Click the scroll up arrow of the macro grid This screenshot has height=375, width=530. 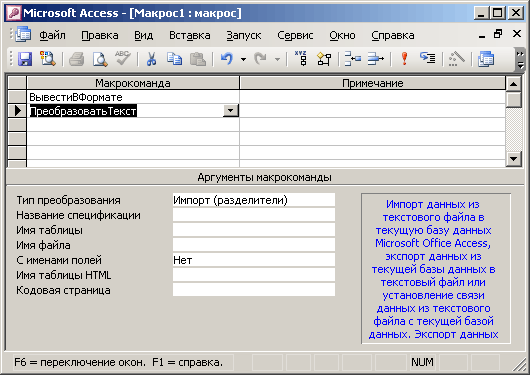point(513,84)
